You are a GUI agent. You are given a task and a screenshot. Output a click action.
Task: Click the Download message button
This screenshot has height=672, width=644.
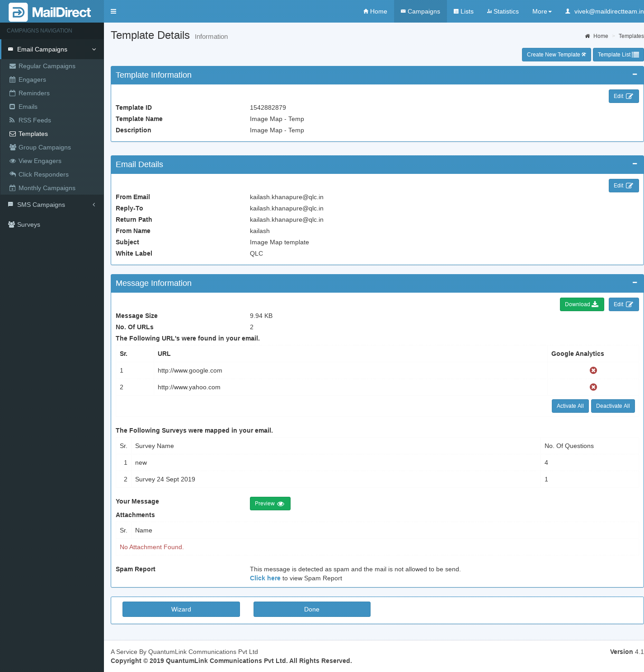(x=582, y=304)
